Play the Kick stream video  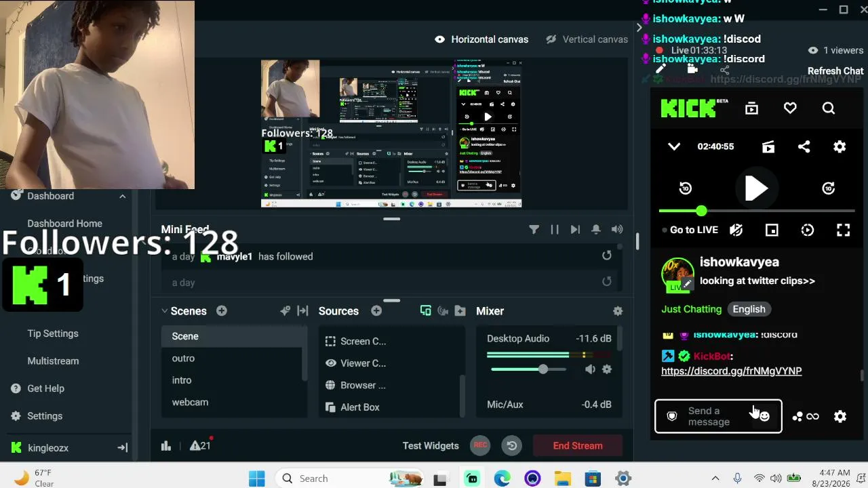click(x=756, y=188)
